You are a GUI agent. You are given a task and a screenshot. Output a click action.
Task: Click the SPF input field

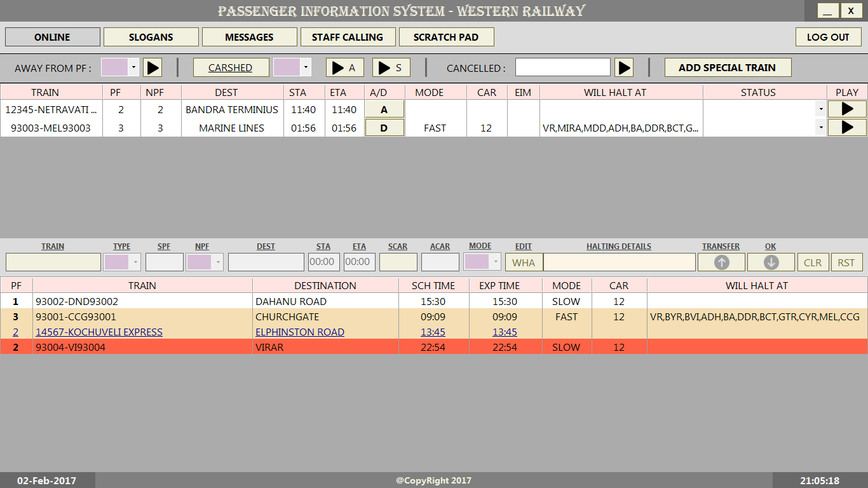pyautogui.click(x=165, y=262)
